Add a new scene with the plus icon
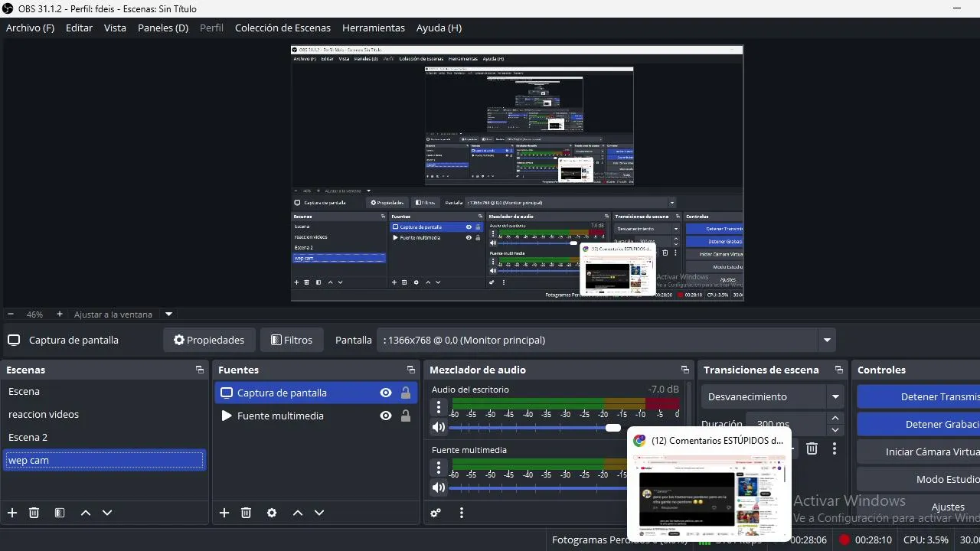Screen dimensions: 980x551 (12, 513)
